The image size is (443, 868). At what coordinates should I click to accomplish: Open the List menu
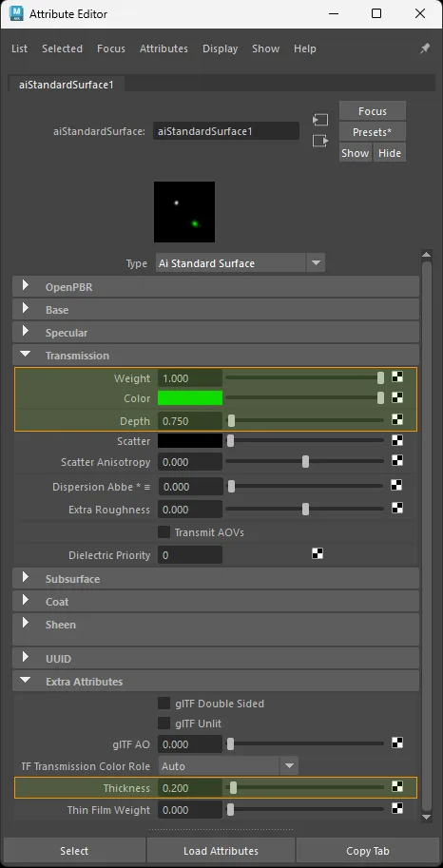[19, 48]
